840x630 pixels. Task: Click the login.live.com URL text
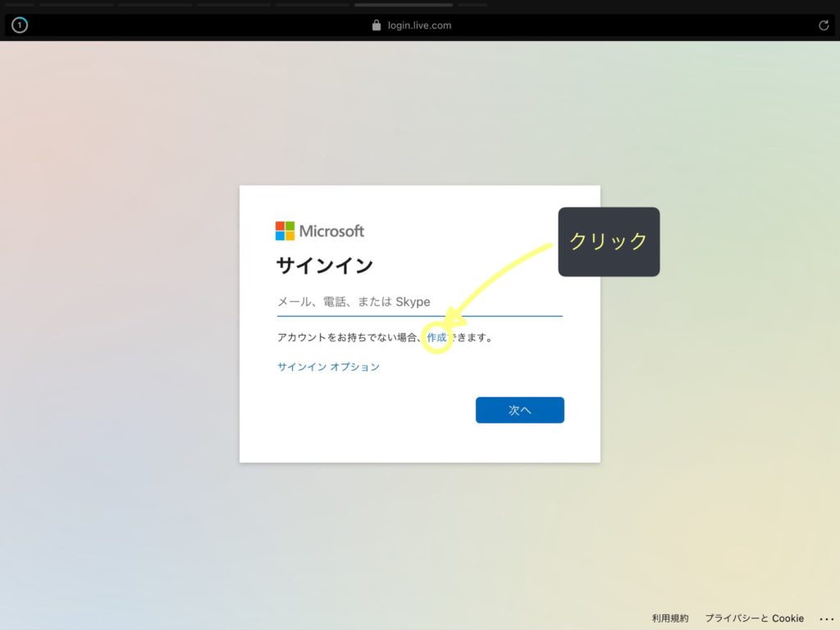[x=419, y=25]
